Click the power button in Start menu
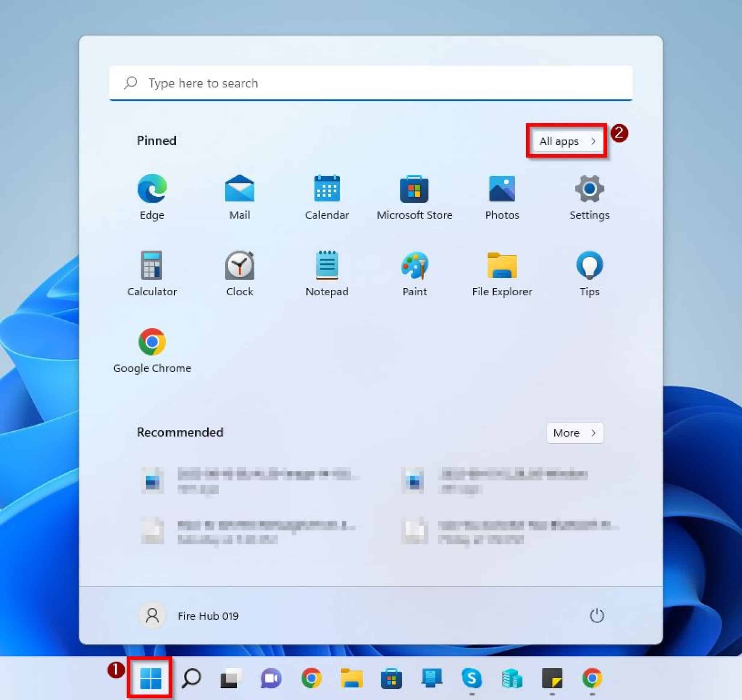This screenshot has height=700, width=742. pos(597,616)
